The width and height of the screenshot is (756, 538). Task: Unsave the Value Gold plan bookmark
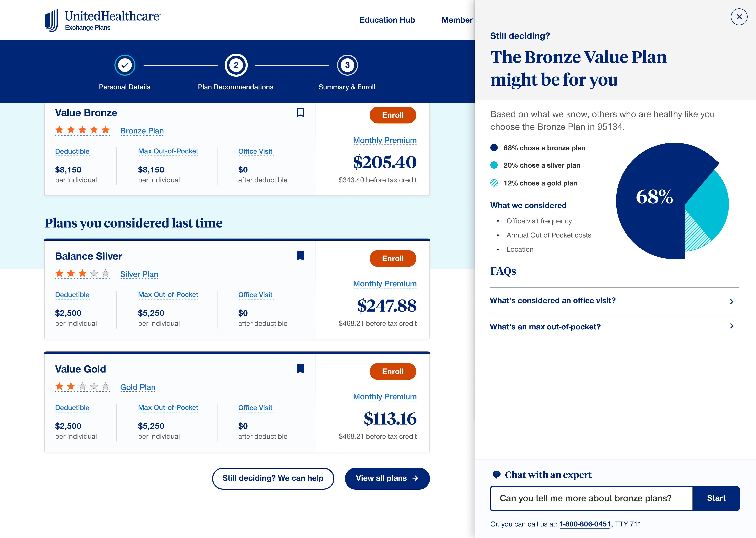click(300, 369)
